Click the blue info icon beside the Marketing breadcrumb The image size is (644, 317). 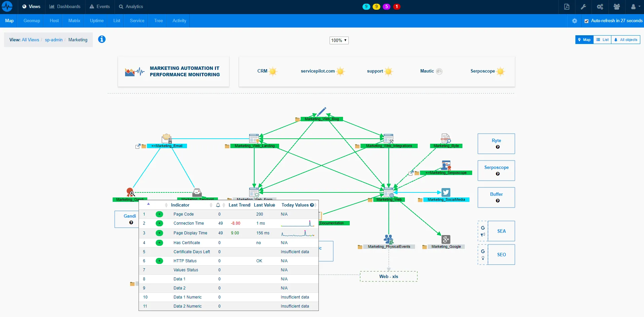102,39
